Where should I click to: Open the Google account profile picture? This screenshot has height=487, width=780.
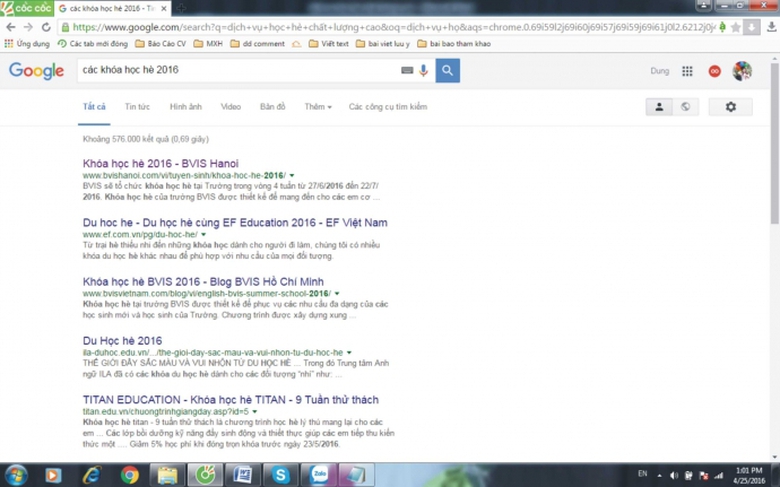(742, 72)
